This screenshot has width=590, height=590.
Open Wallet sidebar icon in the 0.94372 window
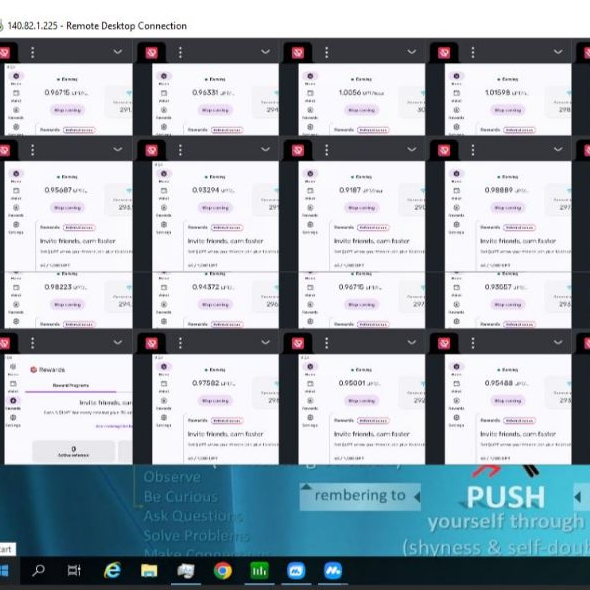tap(164, 287)
